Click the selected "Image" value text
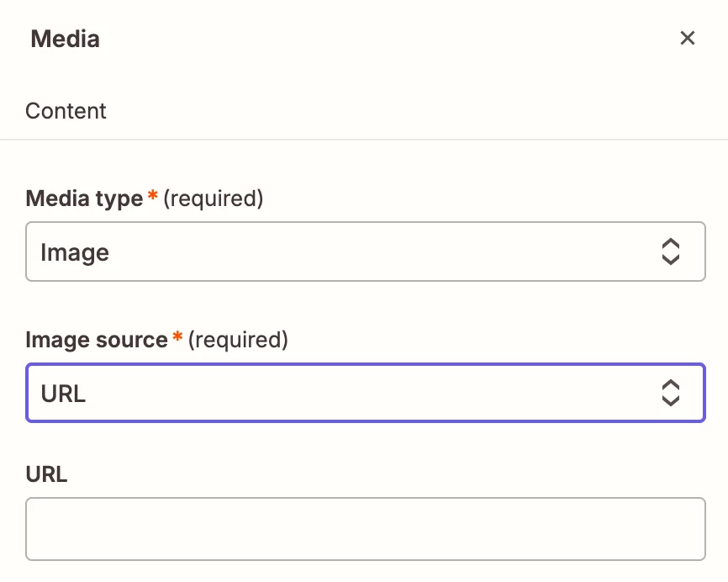 tap(75, 252)
